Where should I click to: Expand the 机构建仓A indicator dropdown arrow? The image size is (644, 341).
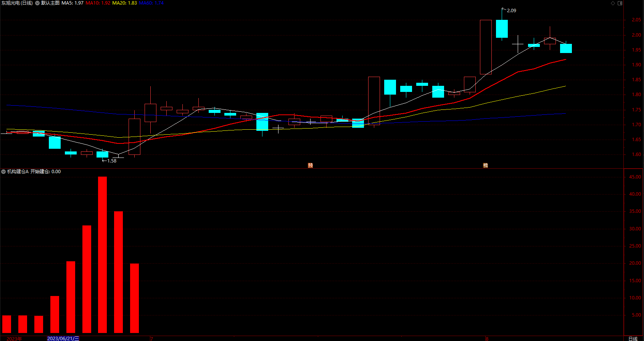click(3, 172)
